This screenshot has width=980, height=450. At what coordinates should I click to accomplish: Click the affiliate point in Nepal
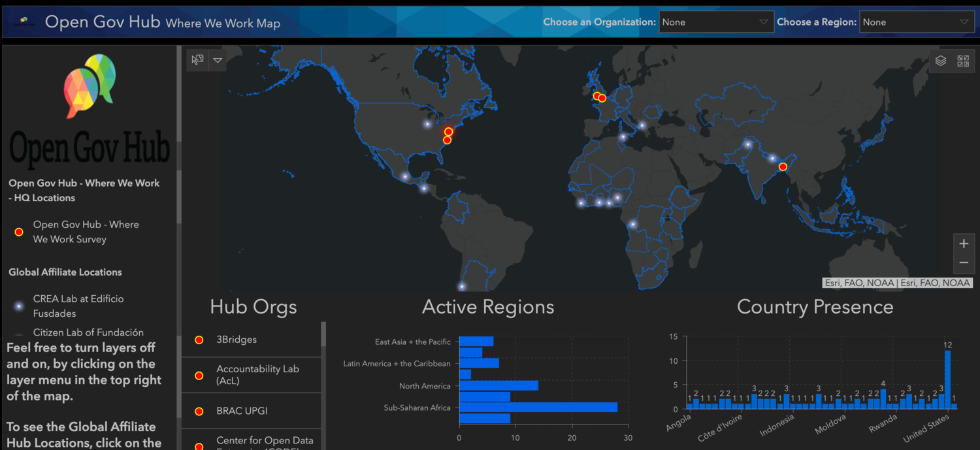772,157
